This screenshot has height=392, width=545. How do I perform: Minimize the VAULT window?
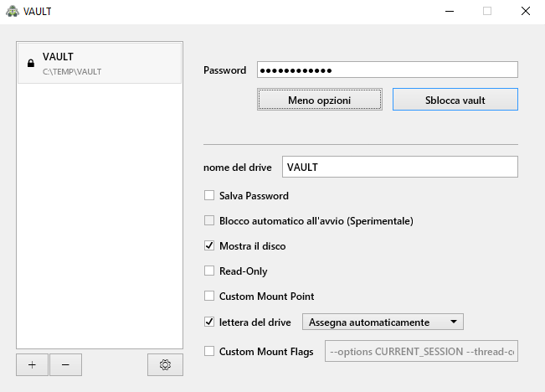coord(450,11)
